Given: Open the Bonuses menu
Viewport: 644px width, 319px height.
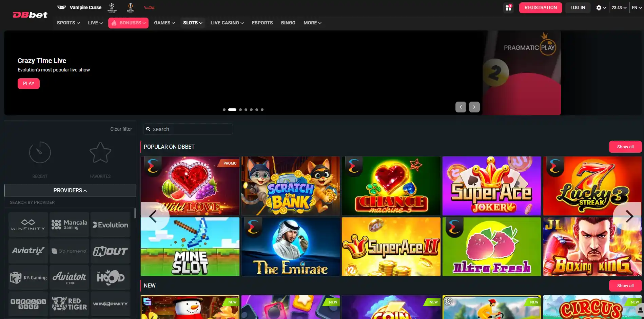Looking at the screenshot, I should 128,23.
